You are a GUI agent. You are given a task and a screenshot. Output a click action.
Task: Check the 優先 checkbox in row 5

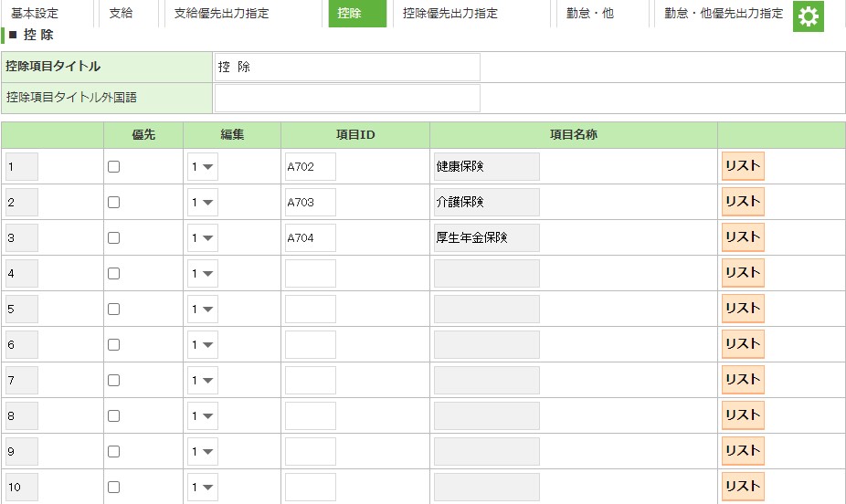tap(113, 310)
